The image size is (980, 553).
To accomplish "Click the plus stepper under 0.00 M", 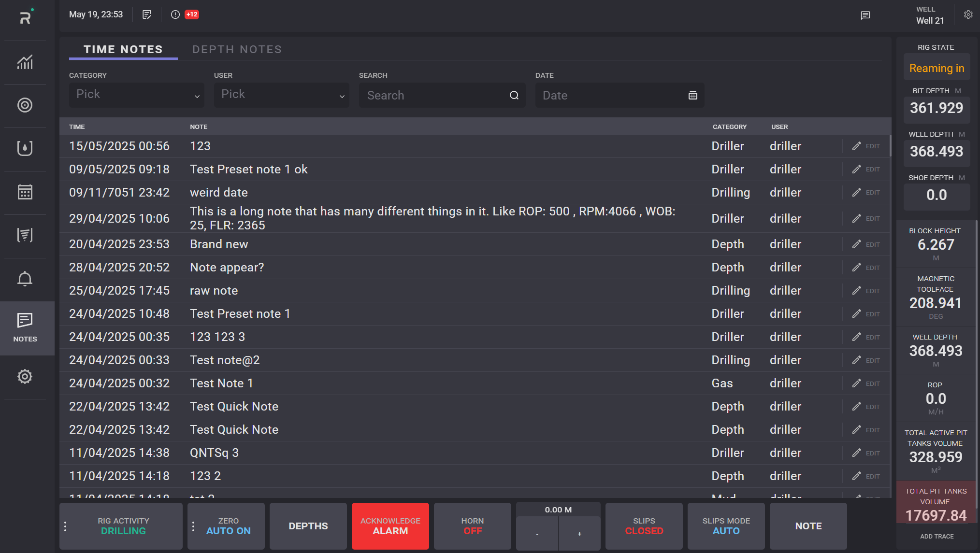I will click(579, 534).
